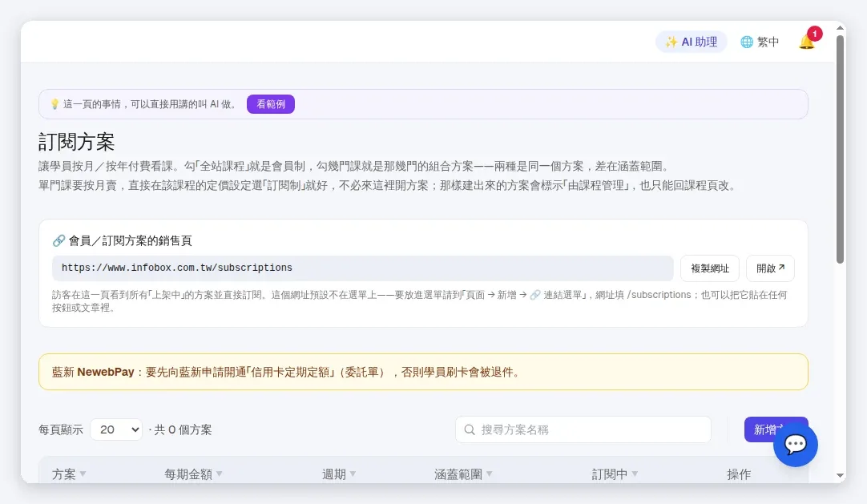Sort by 訂閱中 column header
This screenshot has height=504, width=867.
615,474
